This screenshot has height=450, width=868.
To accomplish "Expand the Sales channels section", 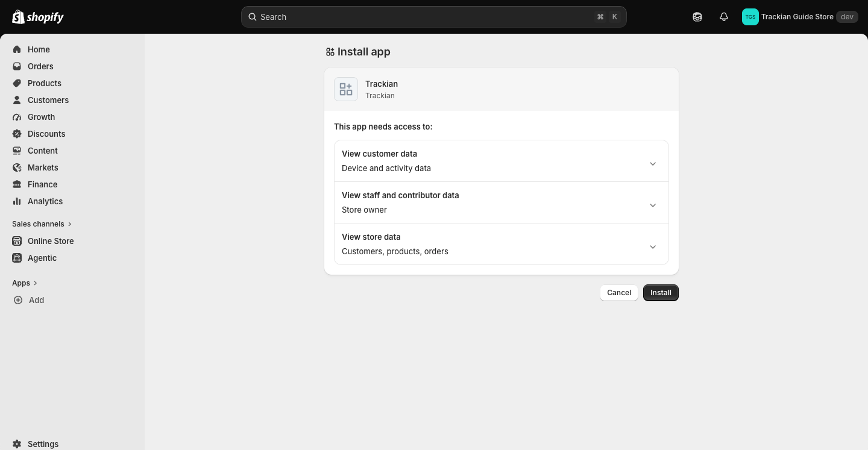I will [x=42, y=224].
